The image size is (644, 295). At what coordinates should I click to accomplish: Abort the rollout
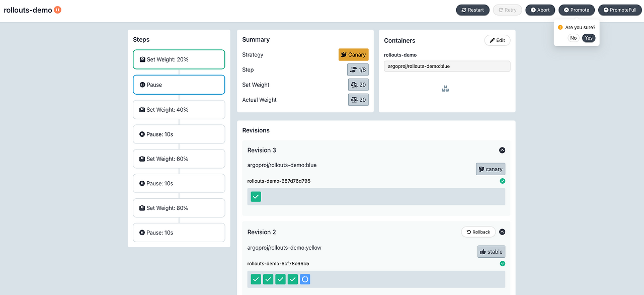coord(540,10)
